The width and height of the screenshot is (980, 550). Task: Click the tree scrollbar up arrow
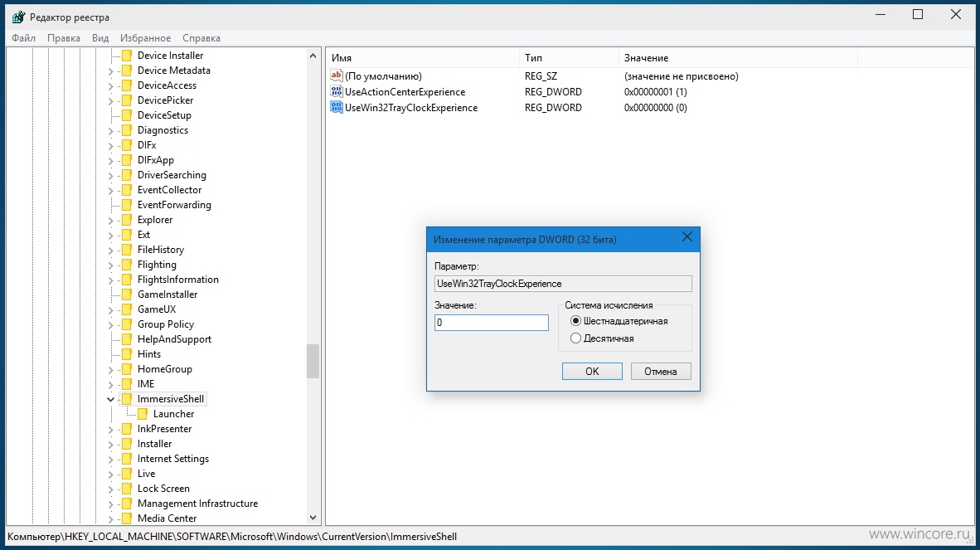click(x=313, y=56)
